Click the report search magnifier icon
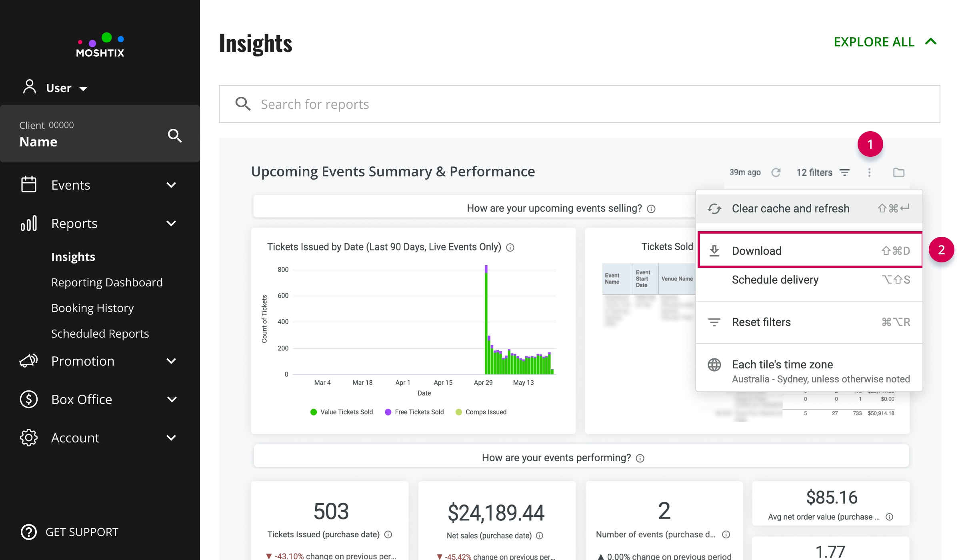This screenshot has width=960, height=560. click(243, 104)
